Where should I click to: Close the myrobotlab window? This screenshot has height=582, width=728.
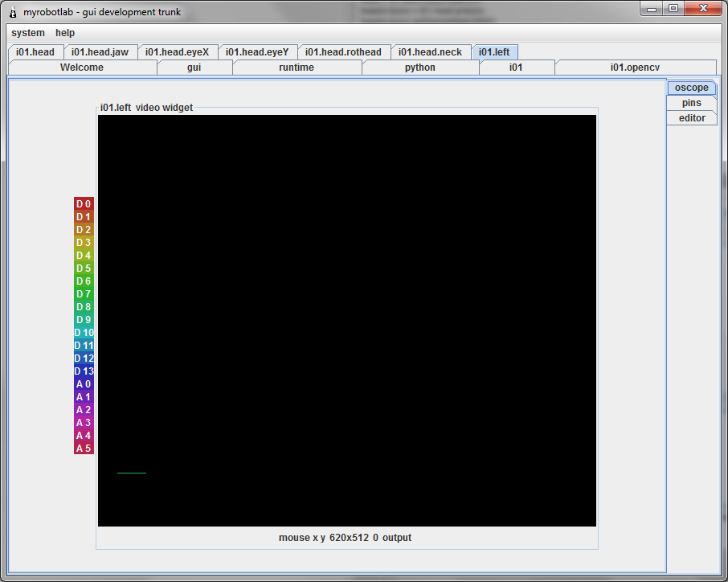(x=703, y=8)
